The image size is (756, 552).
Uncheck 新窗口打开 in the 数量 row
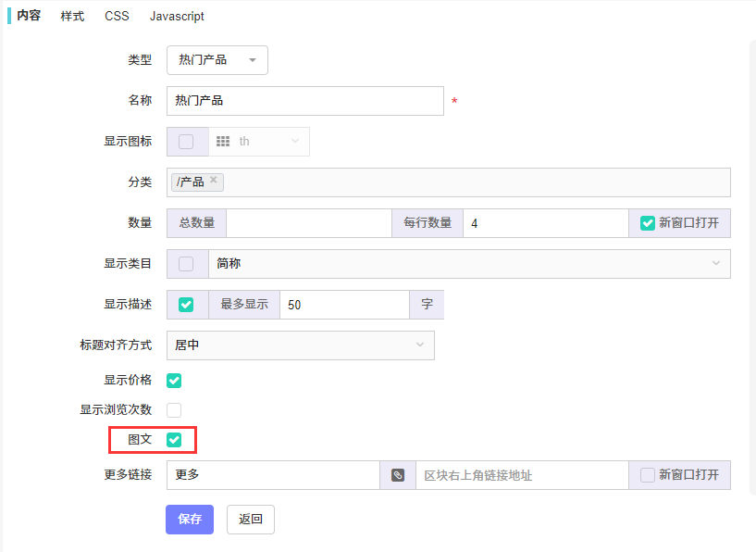click(647, 223)
